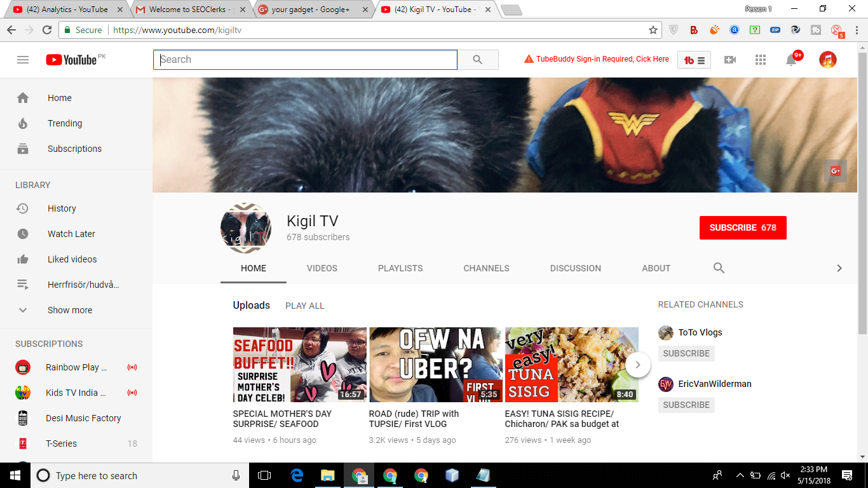Open the notifications bell
This screenshot has height=488, width=868.
pos(791,60)
